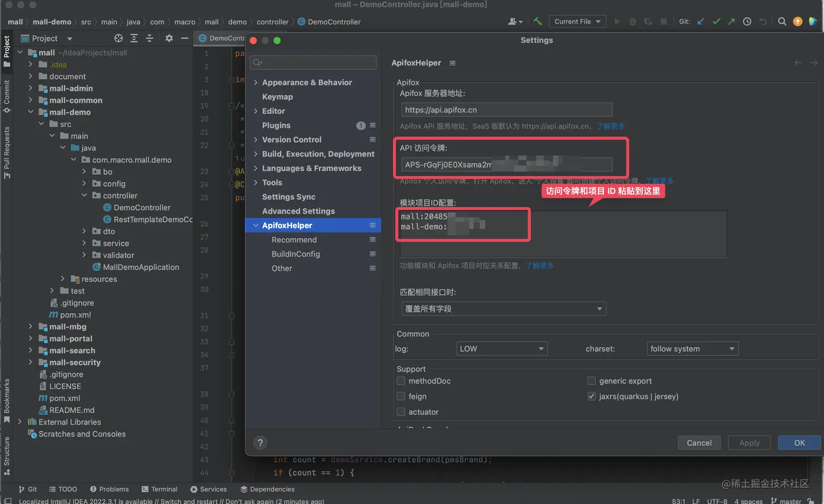Expand Appearance & Behavior settings section
824x504 pixels.
tap(256, 82)
